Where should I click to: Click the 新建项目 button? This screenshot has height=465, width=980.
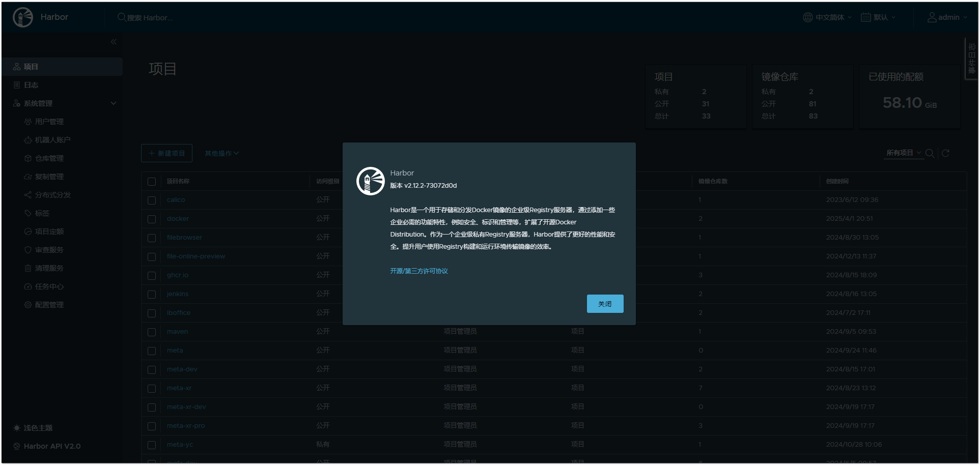click(x=166, y=153)
